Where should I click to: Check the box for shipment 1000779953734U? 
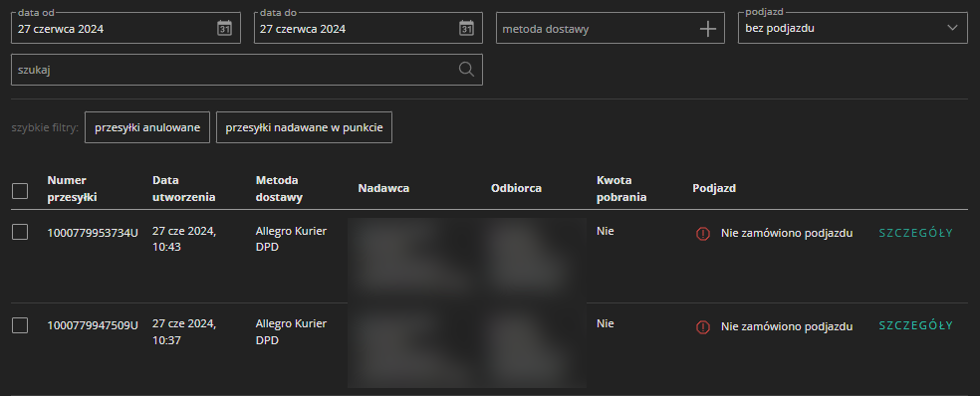[20, 233]
